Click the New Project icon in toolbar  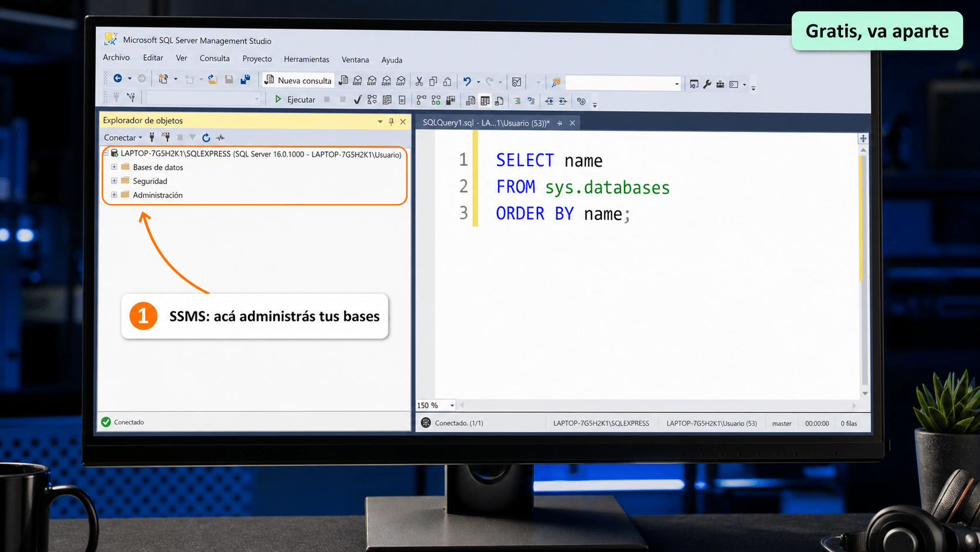[164, 79]
